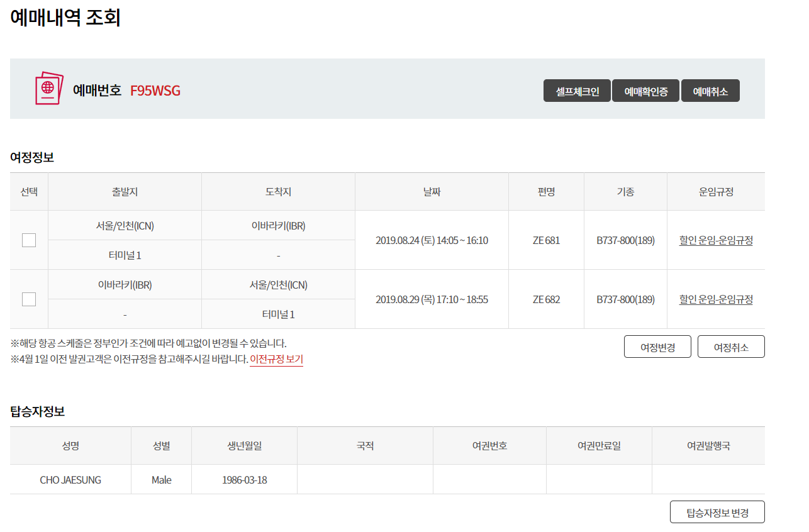809x532 pixels.
Task: Click the date 2019.08.24 (토) 14:05 ~ 16:10
Action: (x=432, y=240)
